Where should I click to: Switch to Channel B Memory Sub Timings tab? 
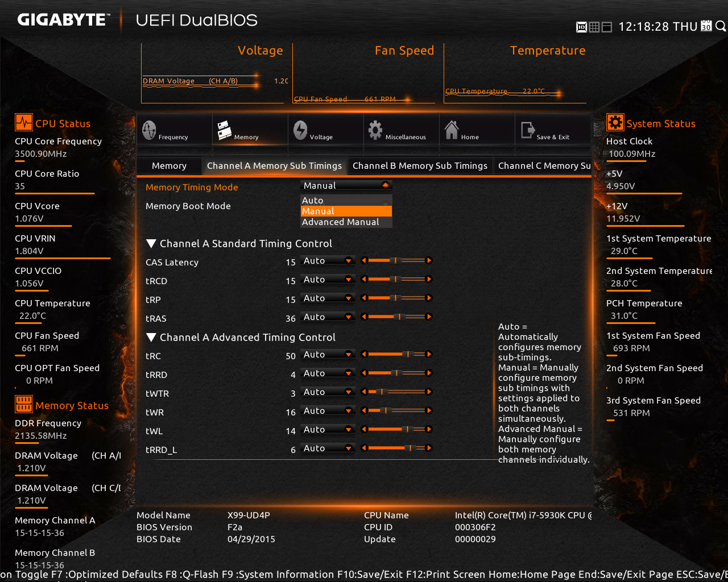[420, 165]
